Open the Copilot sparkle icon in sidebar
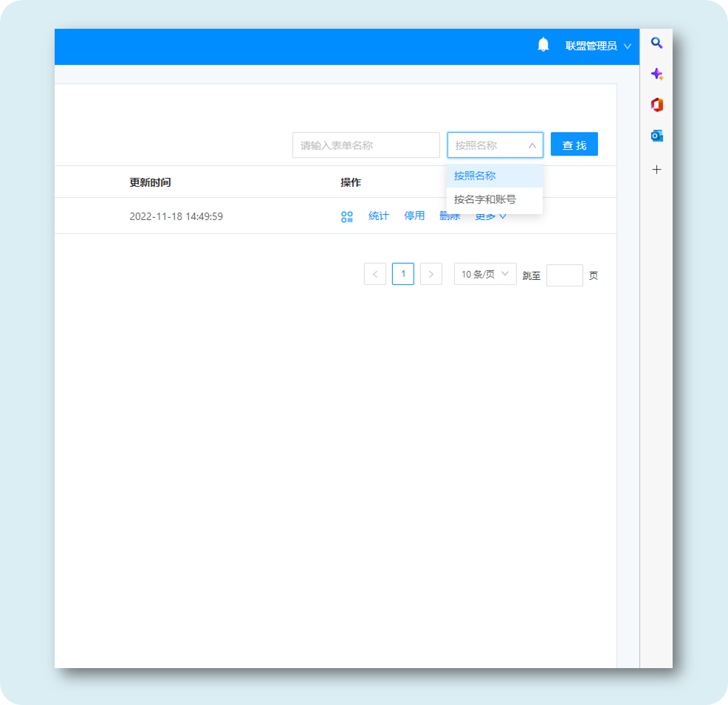The width and height of the screenshot is (728, 705). click(656, 74)
